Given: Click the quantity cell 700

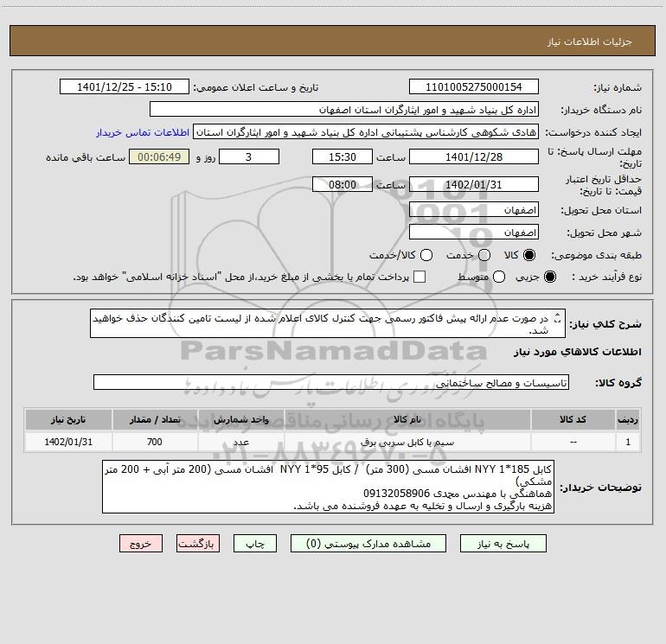Looking at the screenshot, I should point(155,442).
